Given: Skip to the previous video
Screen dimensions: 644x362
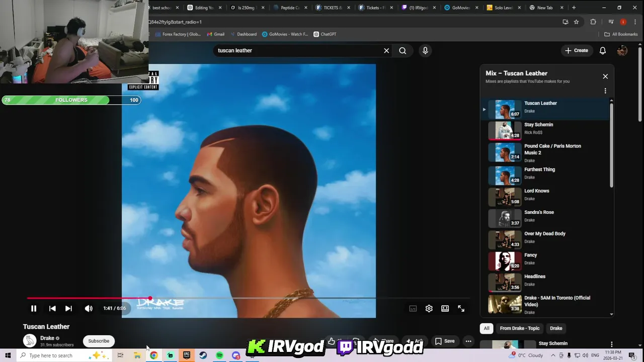Looking at the screenshot, I should pos(52,309).
